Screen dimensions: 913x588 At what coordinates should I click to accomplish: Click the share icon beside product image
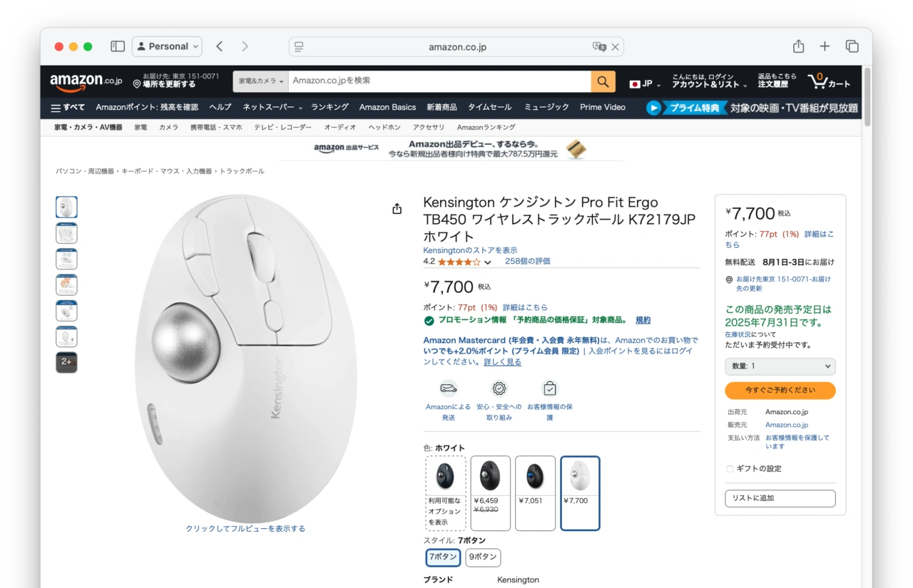click(x=397, y=209)
